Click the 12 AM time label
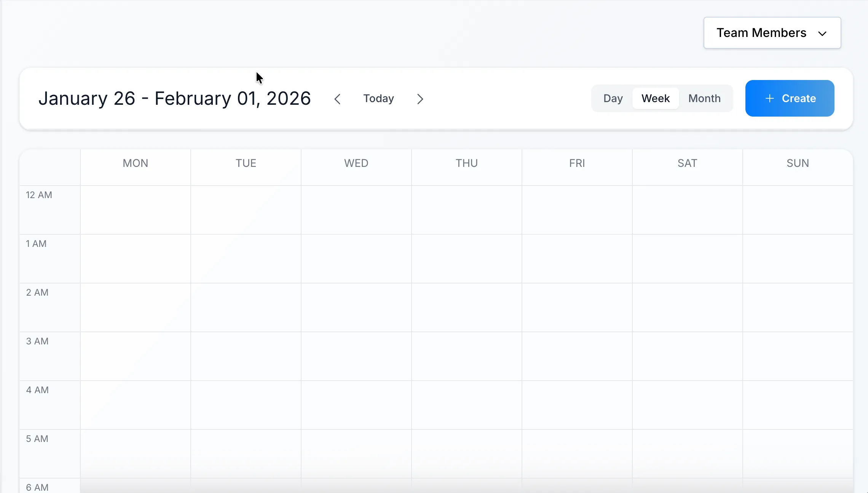The height and width of the screenshot is (493, 868). 39,195
